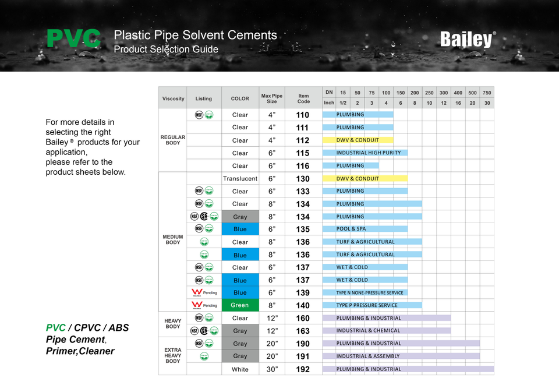Image resolution: width=559 pixels, height=392 pixels.
Task: Click the NSF icon in item 160 row
Action: tap(199, 317)
